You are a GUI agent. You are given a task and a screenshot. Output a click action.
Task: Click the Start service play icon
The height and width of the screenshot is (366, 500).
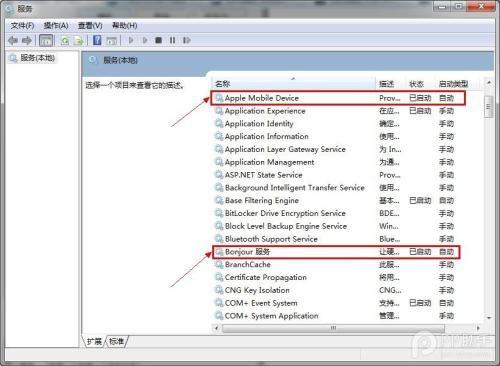click(131, 40)
